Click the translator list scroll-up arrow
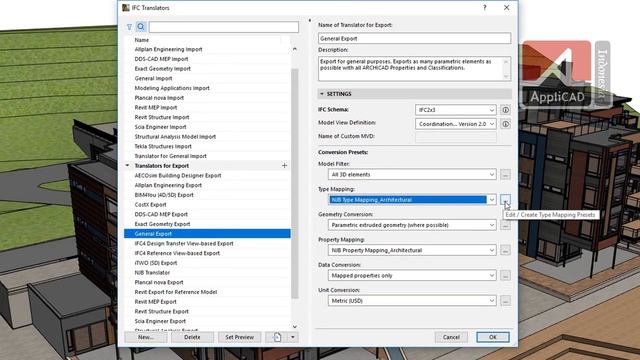640x360 pixels. pyautogui.click(x=295, y=49)
